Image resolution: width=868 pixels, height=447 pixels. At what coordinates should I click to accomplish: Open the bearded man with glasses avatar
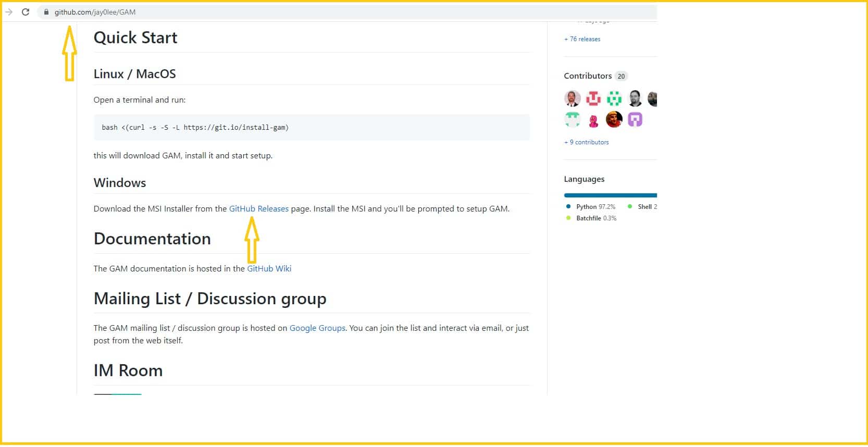click(x=635, y=98)
